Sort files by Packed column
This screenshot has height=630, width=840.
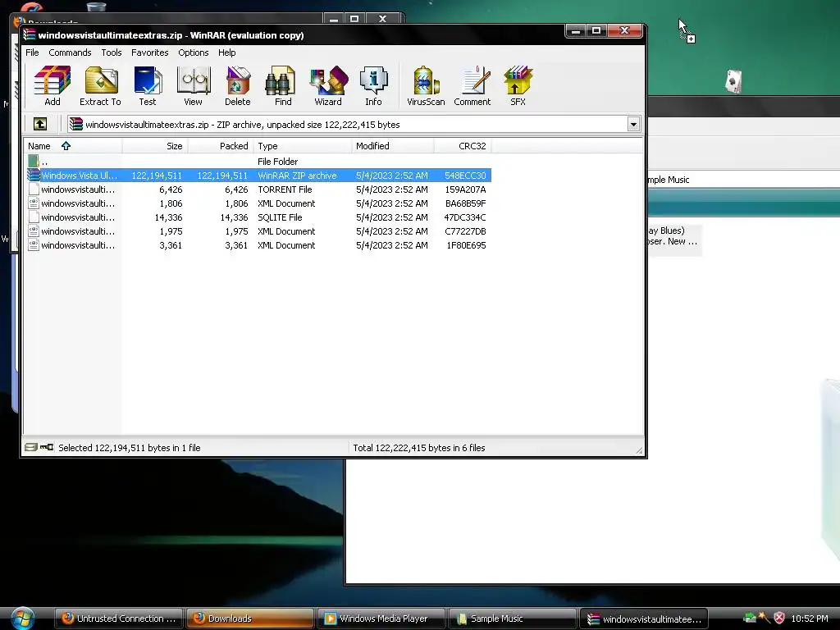point(221,146)
